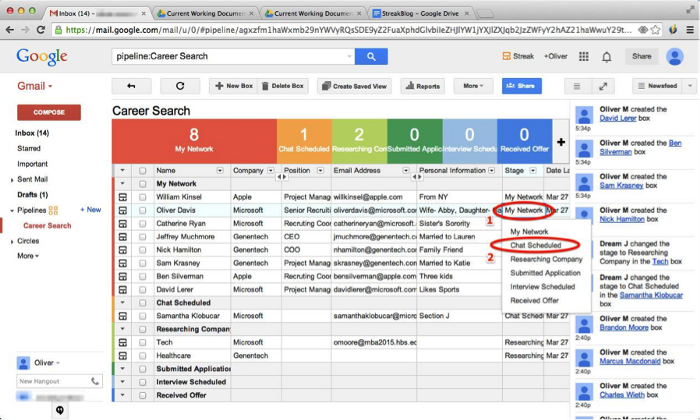This screenshot has width=700, height=420.
Task: Open box icon for Samantha Klobucar
Action: 122,316
